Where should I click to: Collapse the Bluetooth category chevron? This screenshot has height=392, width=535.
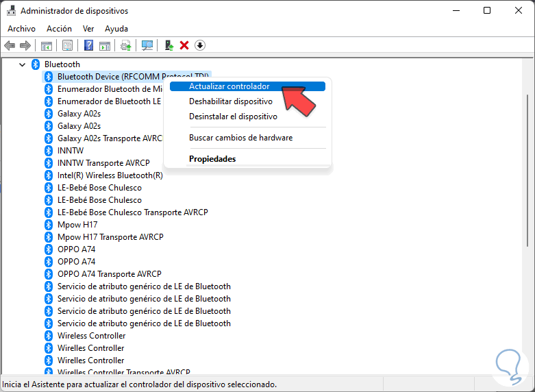click(x=22, y=64)
